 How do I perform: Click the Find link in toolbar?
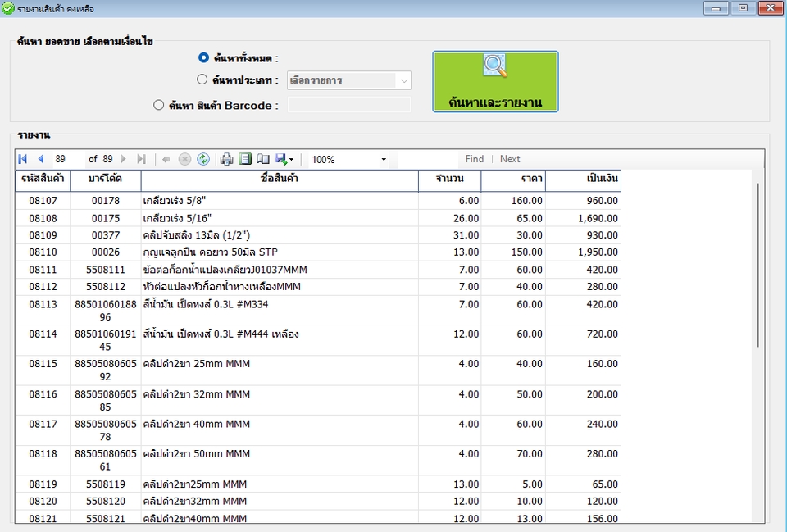pos(474,159)
